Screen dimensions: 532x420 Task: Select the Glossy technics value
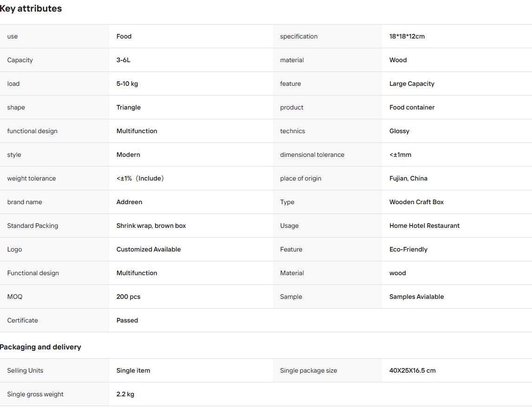tap(399, 131)
